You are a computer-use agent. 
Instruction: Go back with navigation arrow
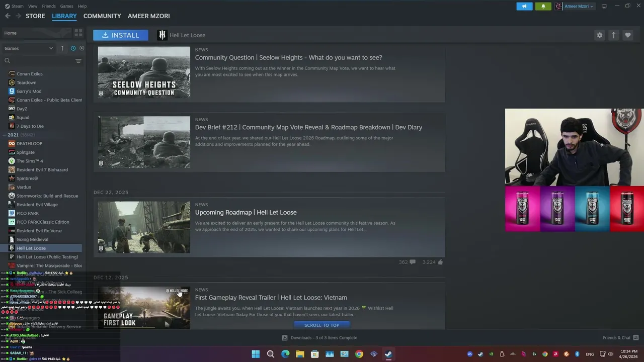point(8,16)
